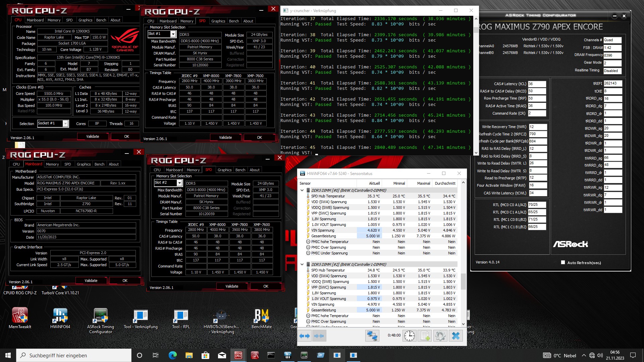
Task: Click HWiNFO sensor list scroll-up arrow
Action: (x=463, y=183)
